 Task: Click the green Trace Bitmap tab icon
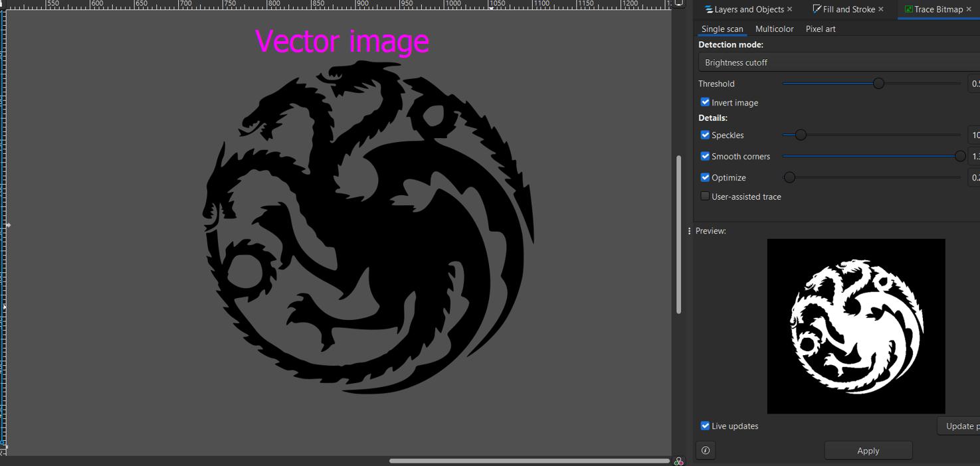(x=908, y=9)
